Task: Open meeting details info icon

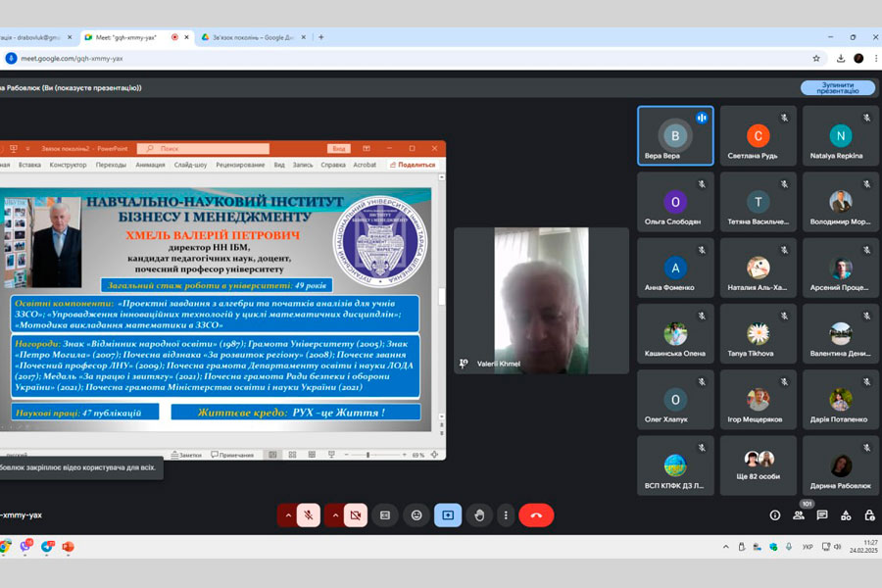Action: (775, 514)
